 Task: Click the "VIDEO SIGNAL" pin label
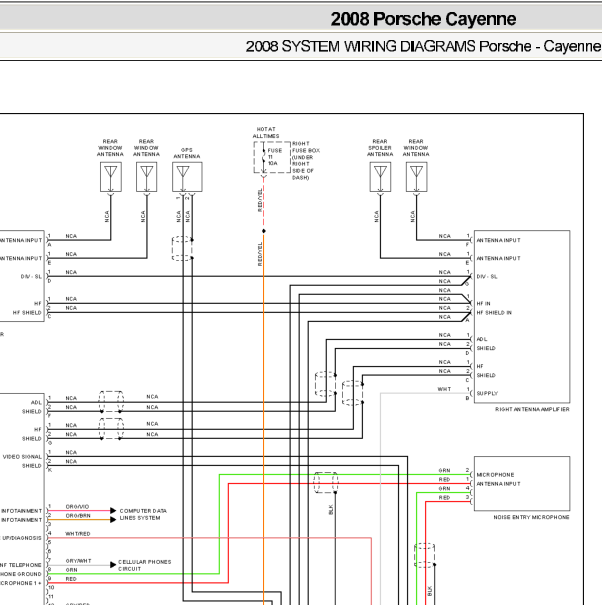(x=22, y=456)
